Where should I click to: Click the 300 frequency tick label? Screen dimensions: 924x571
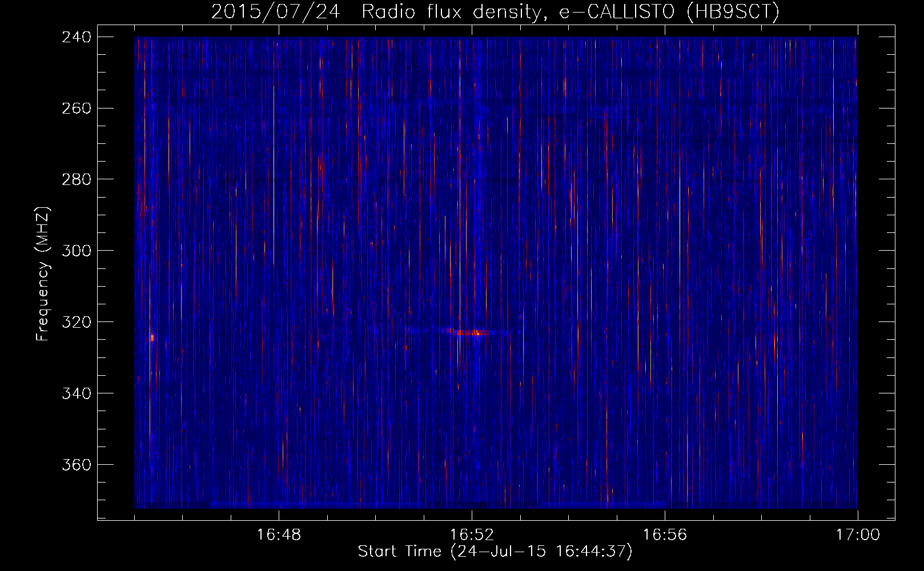point(77,251)
